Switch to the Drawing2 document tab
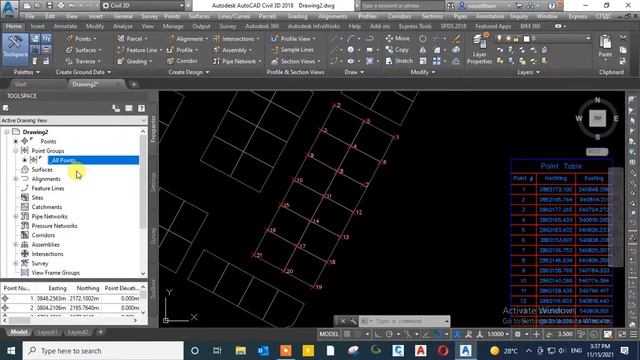This screenshot has width=640, height=360. click(85, 84)
